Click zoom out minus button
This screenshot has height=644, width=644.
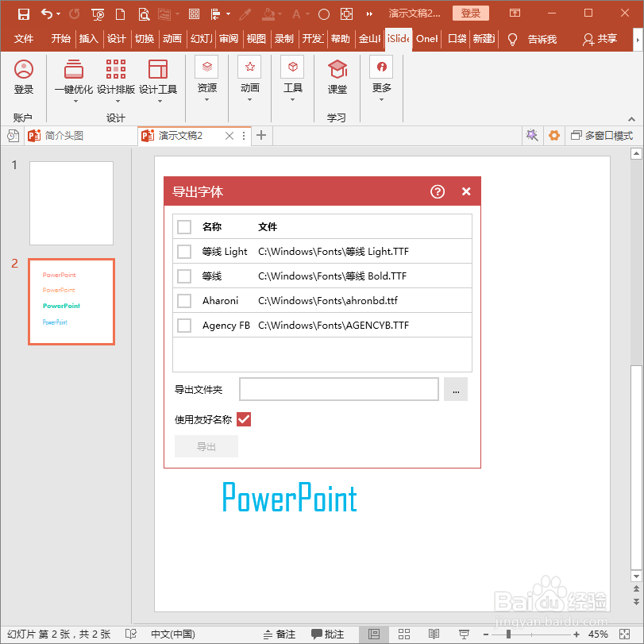coord(486,634)
